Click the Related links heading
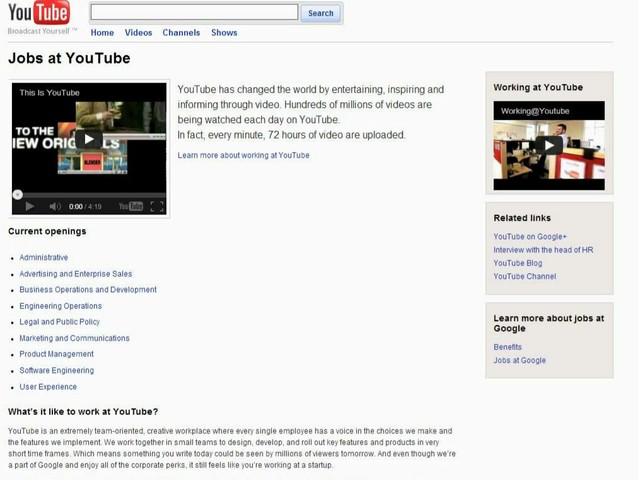 pos(522,218)
